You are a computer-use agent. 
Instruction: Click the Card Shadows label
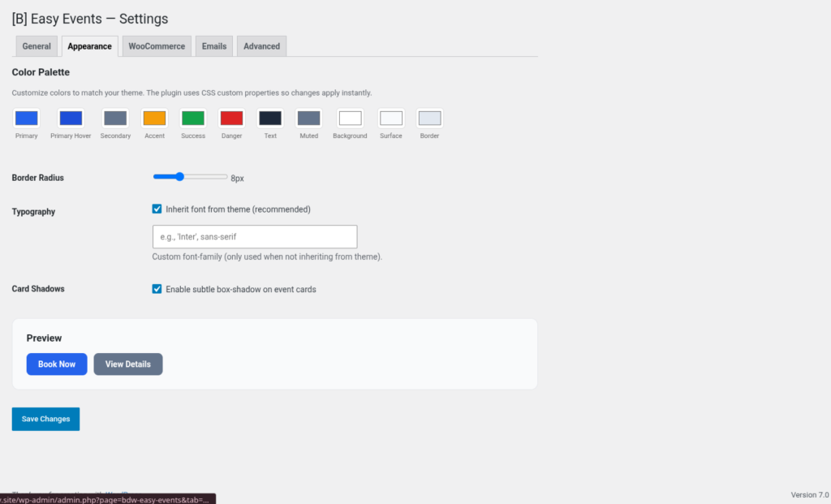pyautogui.click(x=38, y=289)
